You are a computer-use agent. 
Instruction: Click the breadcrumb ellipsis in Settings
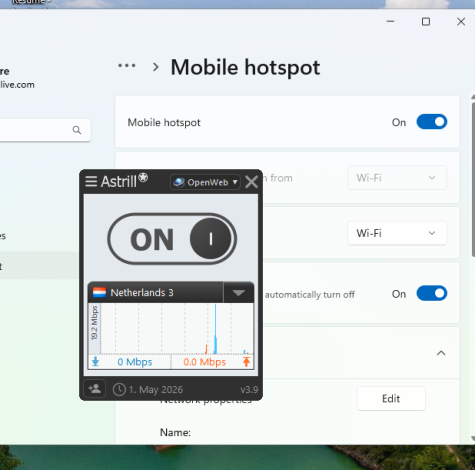127,66
